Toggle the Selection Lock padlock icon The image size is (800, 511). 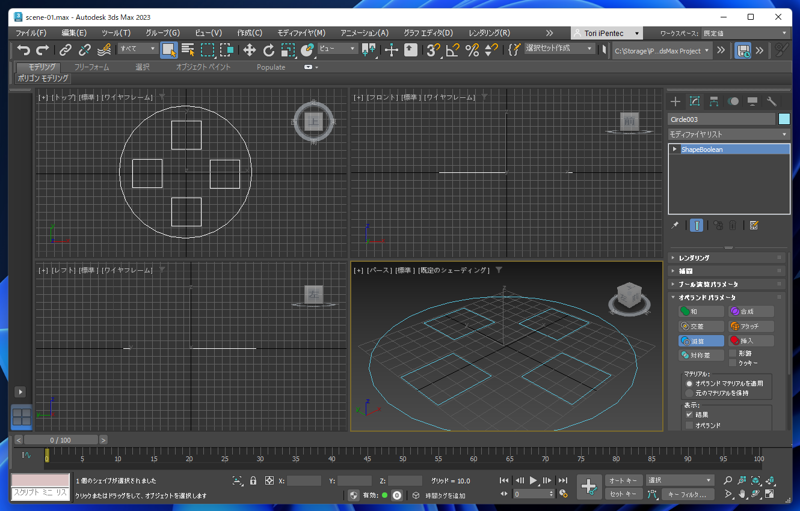click(x=253, y=480)
